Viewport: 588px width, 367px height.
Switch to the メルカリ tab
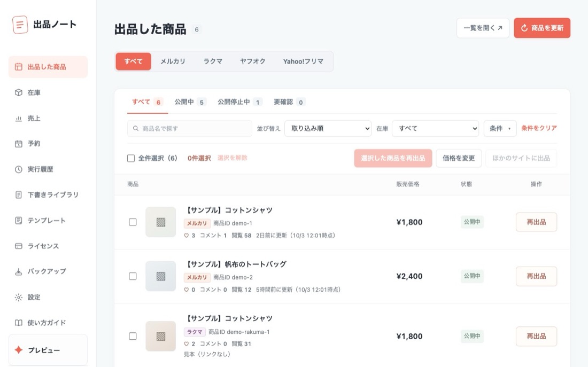click(173, 61)
